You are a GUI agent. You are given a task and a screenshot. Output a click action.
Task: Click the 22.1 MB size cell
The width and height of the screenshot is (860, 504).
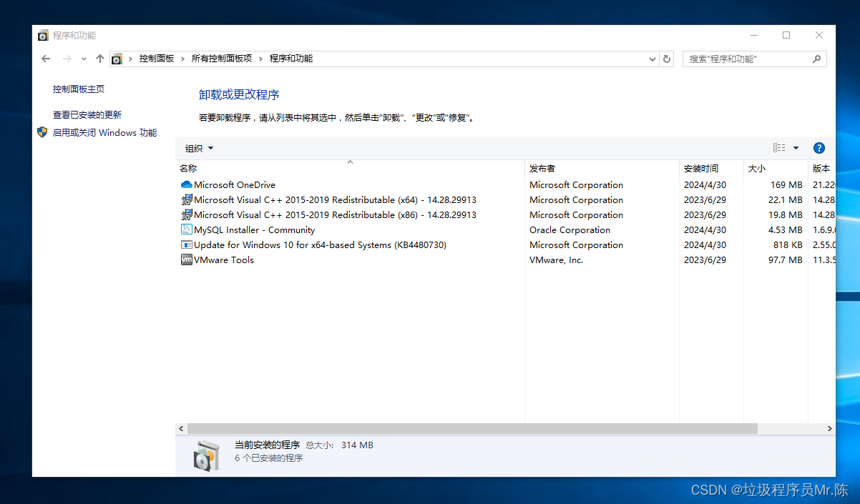[786, 199]
